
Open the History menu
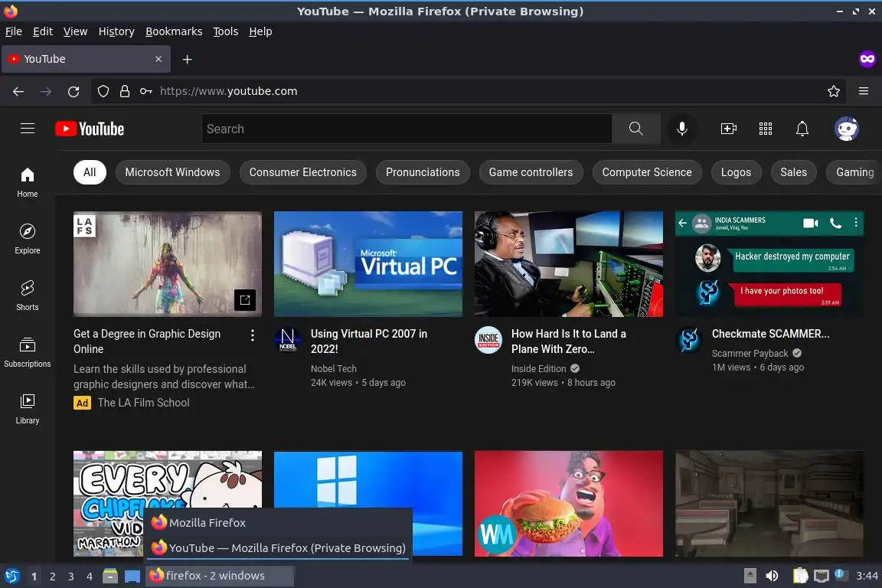click(116, 31)
